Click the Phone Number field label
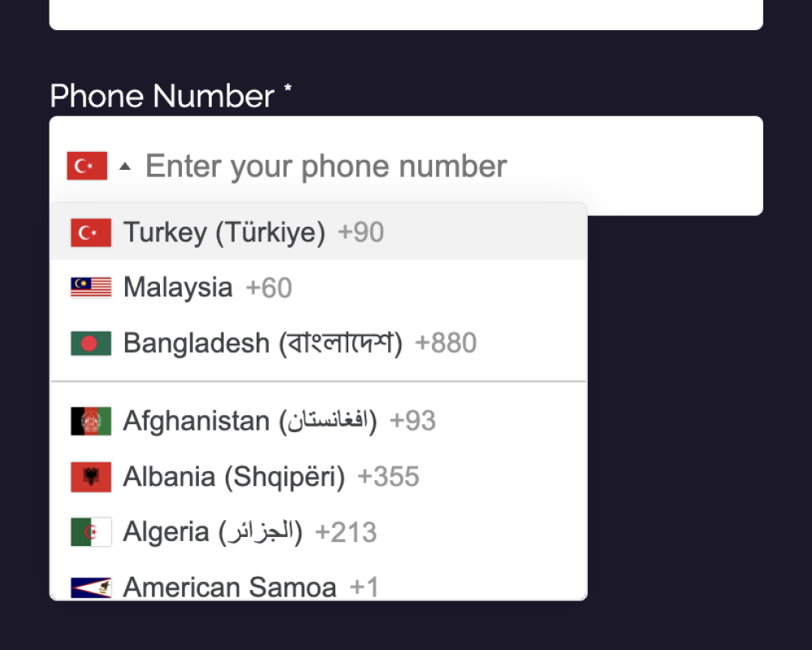The height and width of the screenshot is (650, 812). (162, 97)
